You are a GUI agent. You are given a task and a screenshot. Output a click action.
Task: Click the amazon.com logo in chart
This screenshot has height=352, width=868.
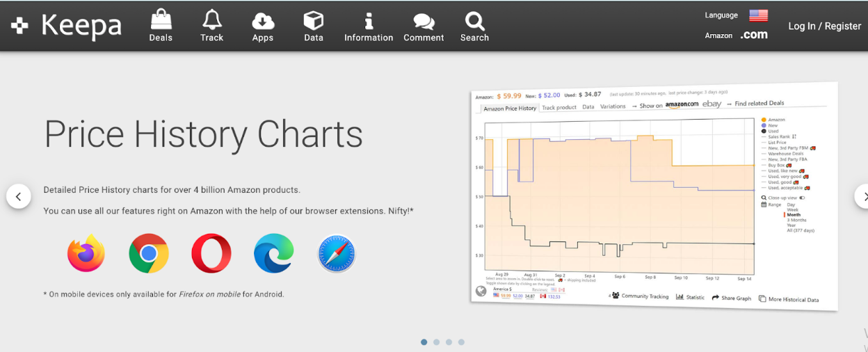point(682,104)
